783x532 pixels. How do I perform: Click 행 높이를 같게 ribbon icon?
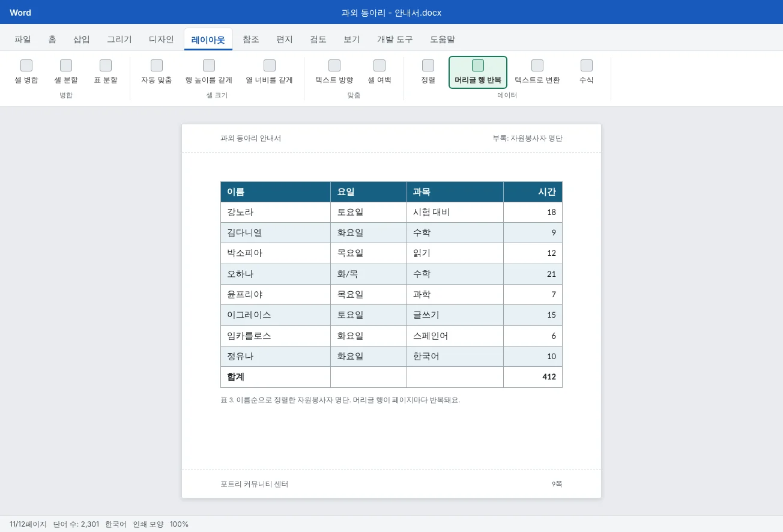(209, 65)
